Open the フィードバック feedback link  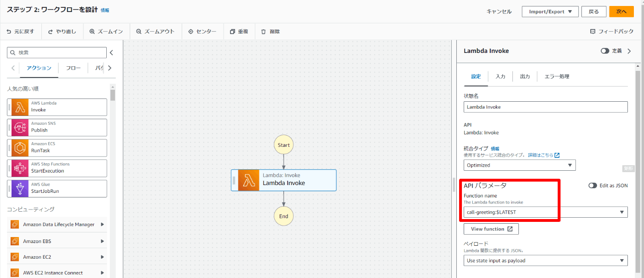tap(612, 32)
